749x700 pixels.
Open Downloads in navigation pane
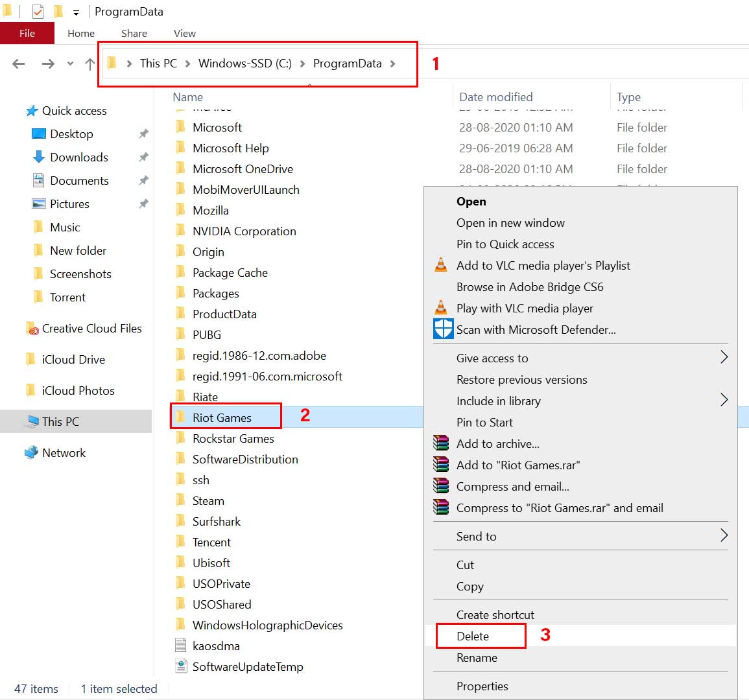79,157
